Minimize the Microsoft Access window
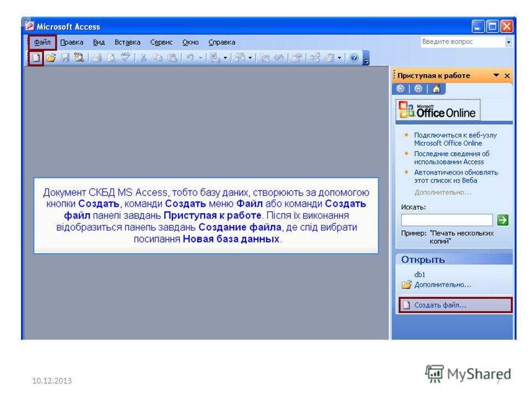The width and height of the screenshot is (532, 399). point(478,27)
